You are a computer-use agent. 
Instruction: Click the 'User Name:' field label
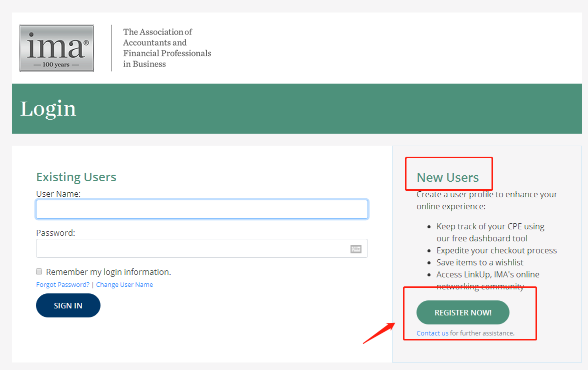coord(58,193)
